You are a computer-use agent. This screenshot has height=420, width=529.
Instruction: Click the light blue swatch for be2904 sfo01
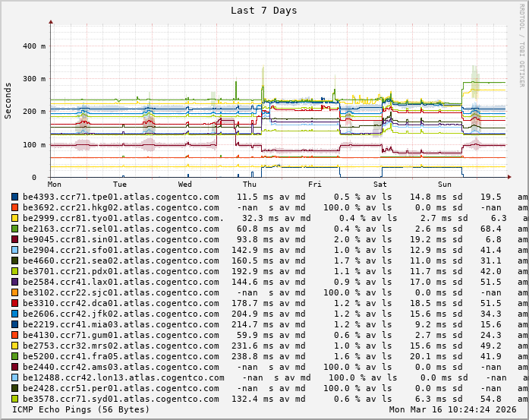(15, 250)
